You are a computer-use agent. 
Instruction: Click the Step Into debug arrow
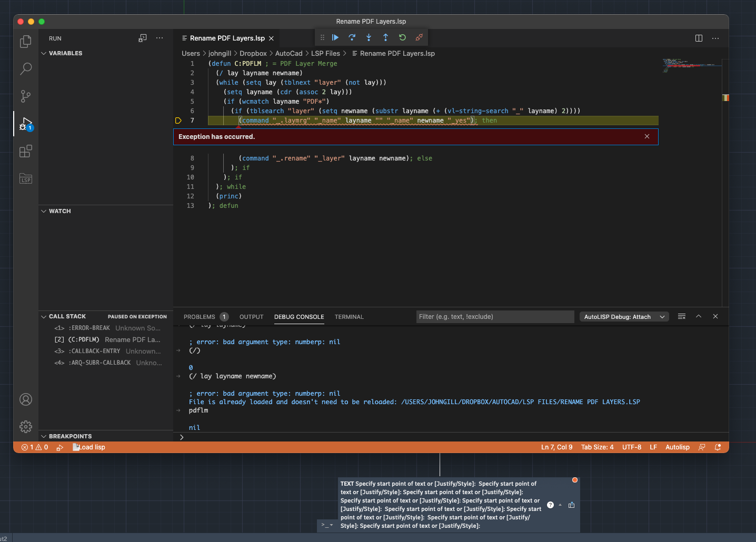click(x=369, y=37)
